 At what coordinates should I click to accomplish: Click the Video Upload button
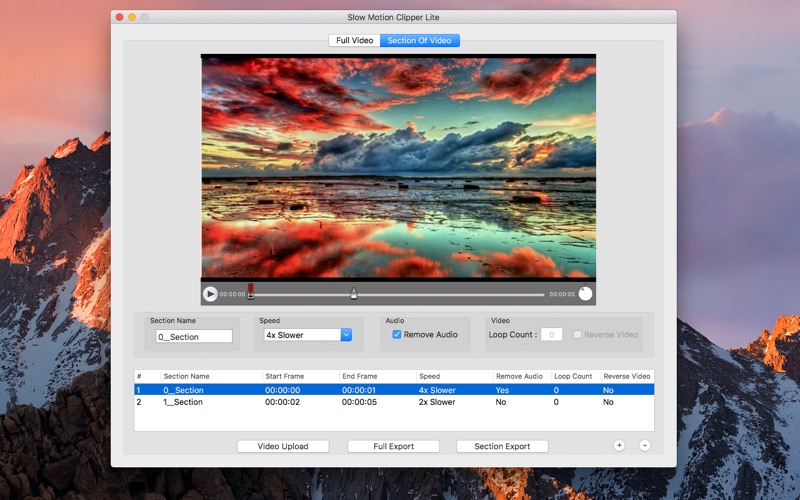pos(283,446)
